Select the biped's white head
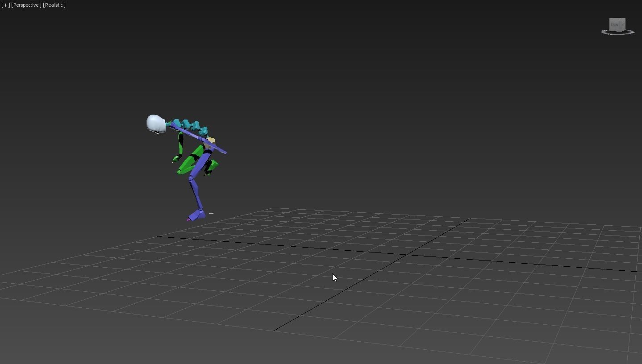This screenshot has height=364, width=642. tap(155, 124)
